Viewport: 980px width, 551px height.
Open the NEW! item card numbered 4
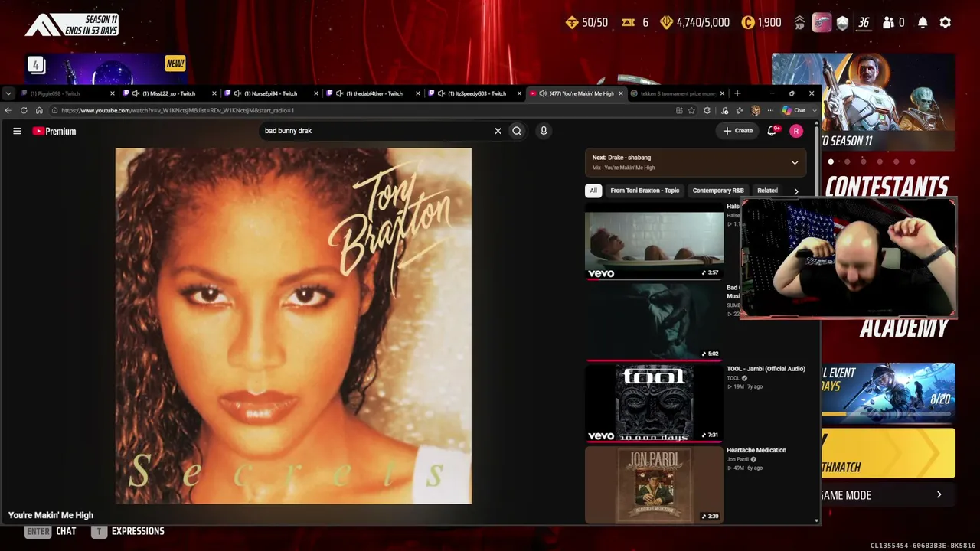[x=106, y=70]
